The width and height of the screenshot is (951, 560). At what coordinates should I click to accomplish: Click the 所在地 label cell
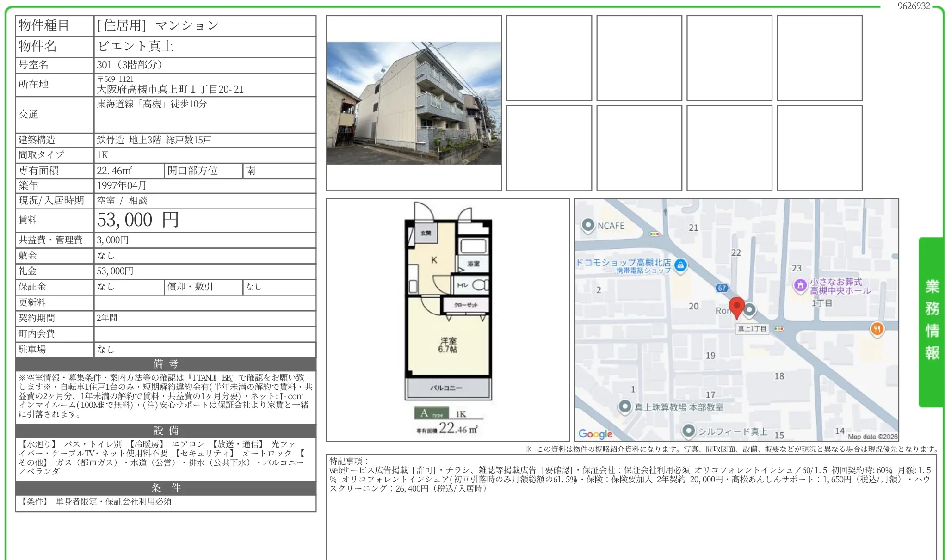(55, 85)
